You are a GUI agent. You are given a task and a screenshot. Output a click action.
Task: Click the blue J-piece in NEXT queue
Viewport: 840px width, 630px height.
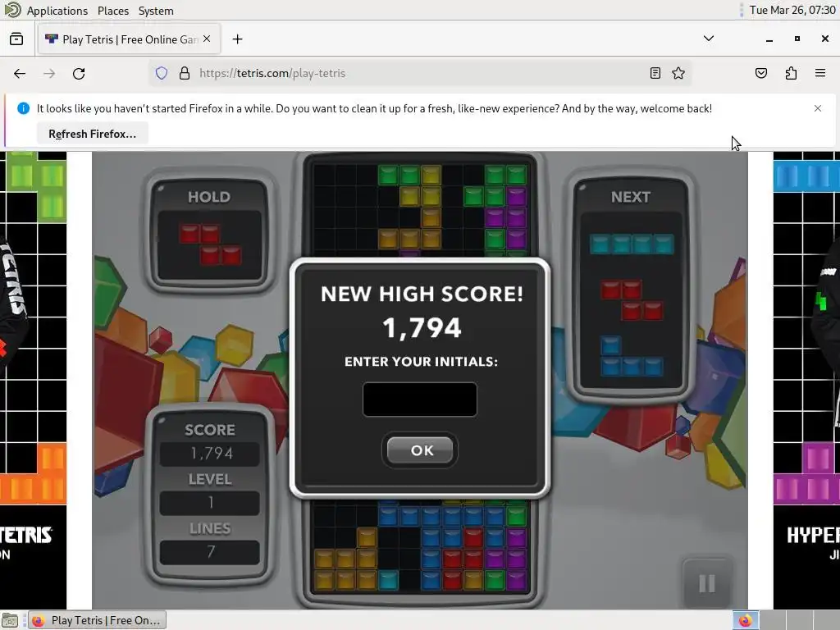[x=632, y=357]
